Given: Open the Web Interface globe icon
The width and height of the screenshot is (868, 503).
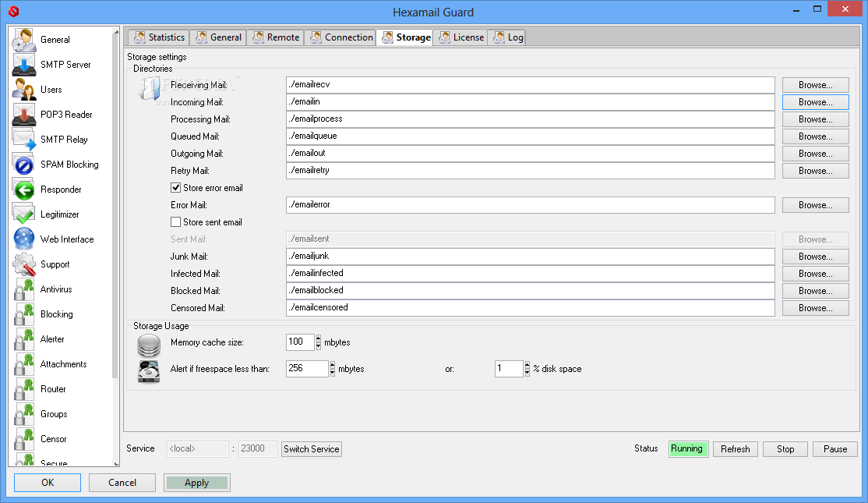Looking at the screenshot, I should 24,239.
